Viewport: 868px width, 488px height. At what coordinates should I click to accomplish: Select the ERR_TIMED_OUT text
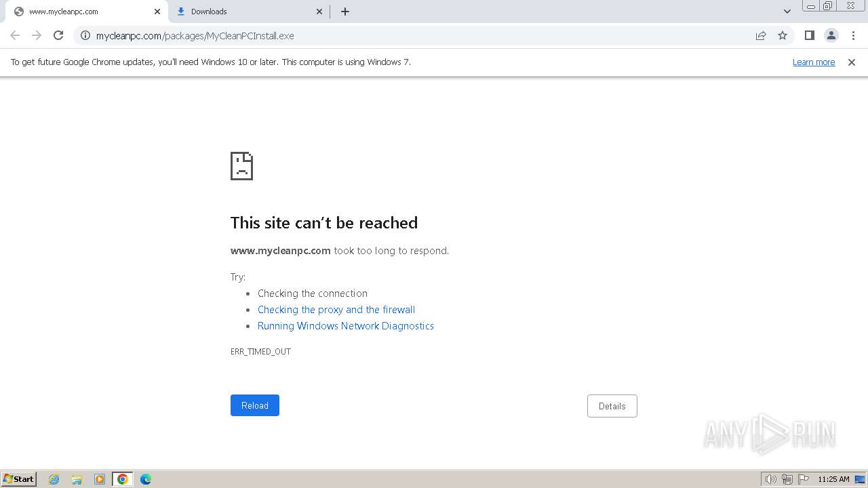click(260, 352)
